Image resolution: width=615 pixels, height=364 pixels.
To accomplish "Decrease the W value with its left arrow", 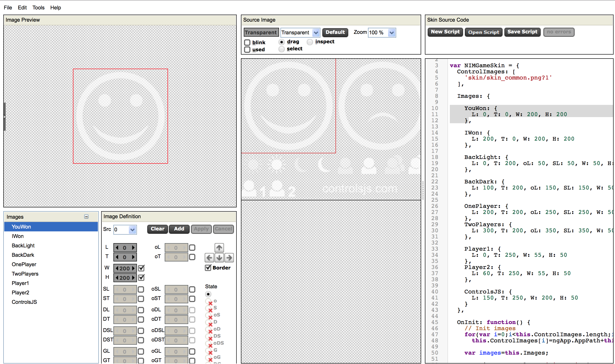I will (117, 268).
